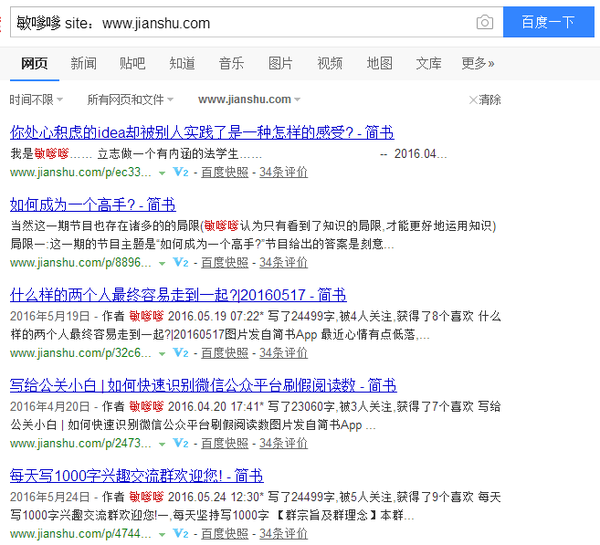Switch to the 新闻 tab

[x=83, y=63]
